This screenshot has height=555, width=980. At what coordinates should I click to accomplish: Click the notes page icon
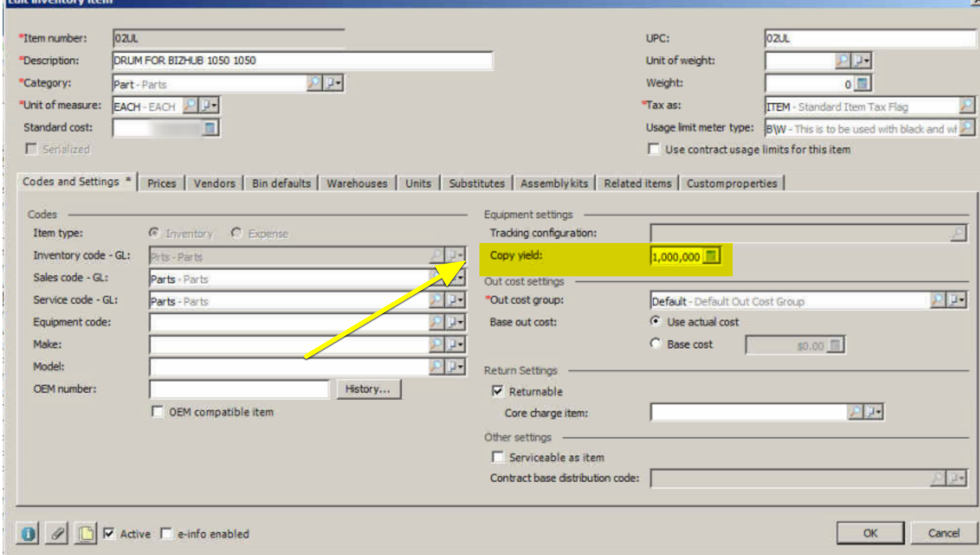[86, 533]
